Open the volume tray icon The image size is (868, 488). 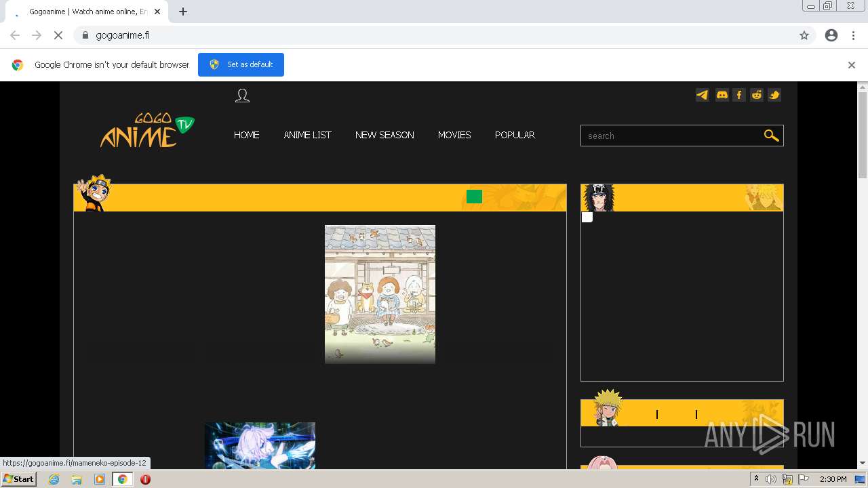tap(771, 479)
